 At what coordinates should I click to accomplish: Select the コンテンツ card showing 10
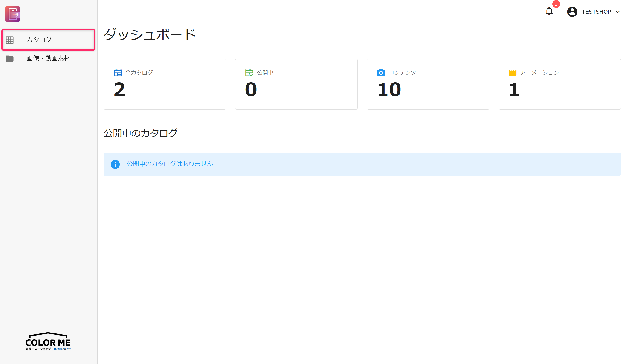[x=428, y=84]
